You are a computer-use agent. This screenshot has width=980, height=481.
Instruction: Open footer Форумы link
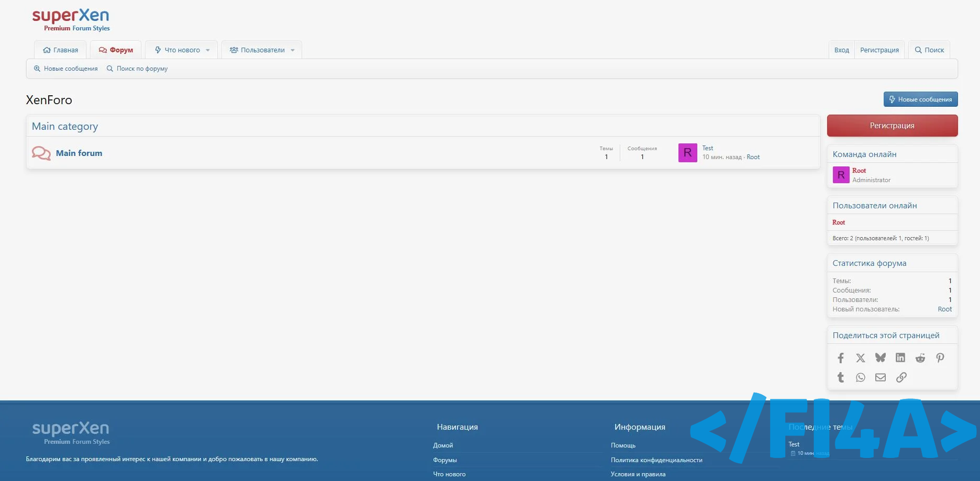(x=445, y=460)
